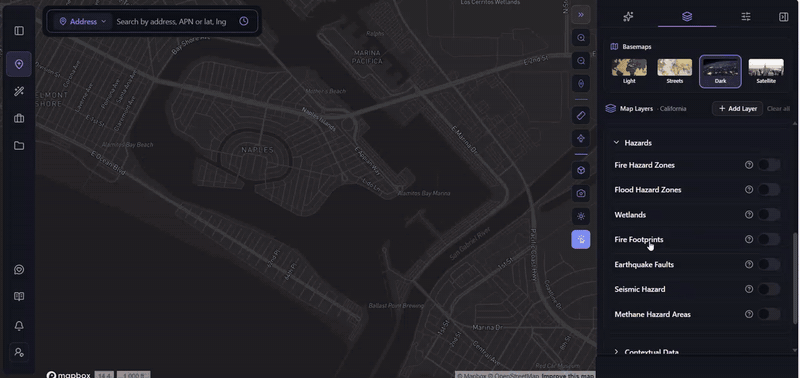Switch on Earthquake Faults layer
The image size is (800, 378).
769,264
